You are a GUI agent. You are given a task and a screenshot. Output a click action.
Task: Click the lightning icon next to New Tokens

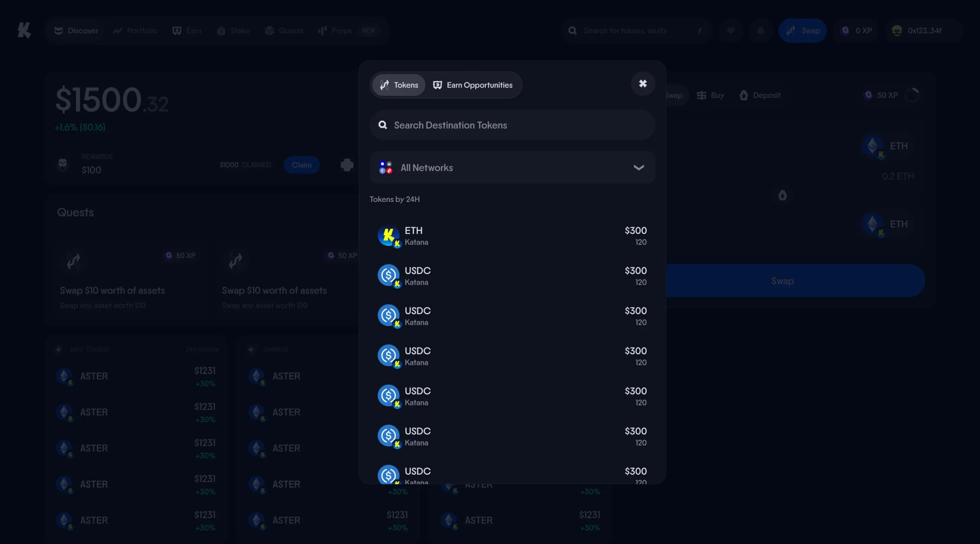click(59, 349)
